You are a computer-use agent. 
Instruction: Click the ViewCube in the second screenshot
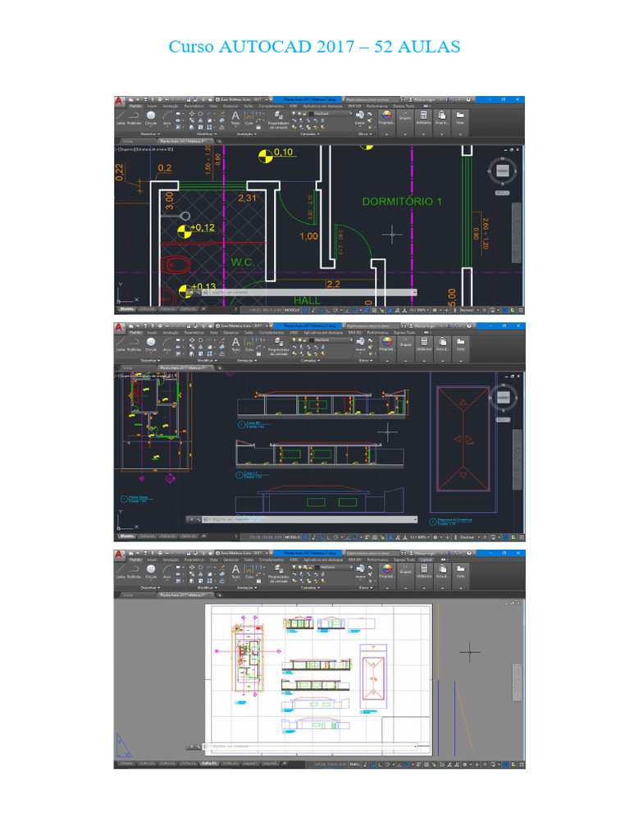coord(503,398)
